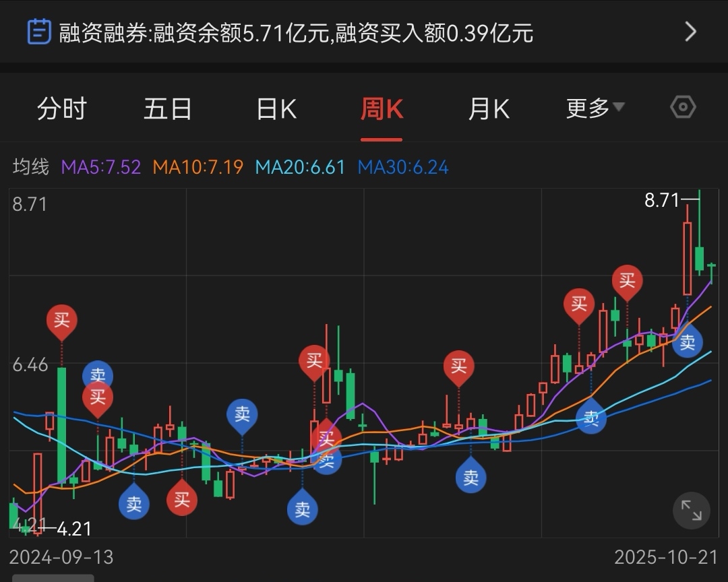The height and width of the screenshot is (582, 728).
Task: Tap the 4.21 low price label
Action: point(74,529)
